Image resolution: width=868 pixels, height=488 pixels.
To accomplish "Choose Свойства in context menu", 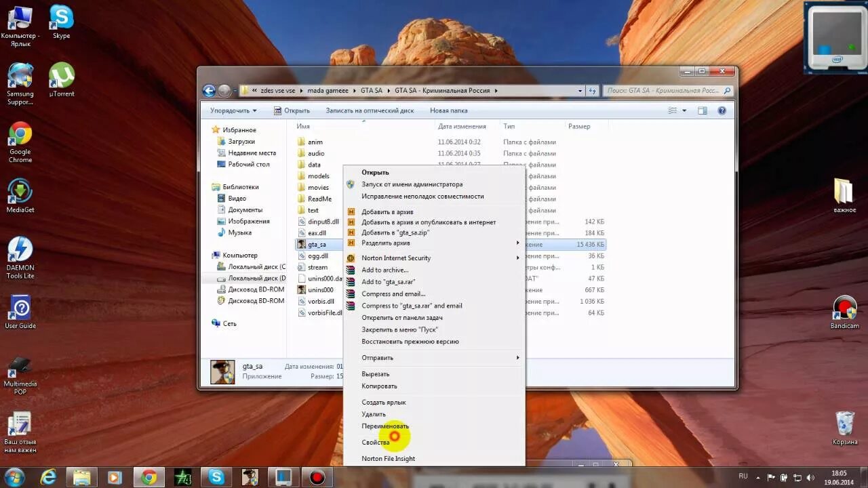I will [x=434, y=442].
